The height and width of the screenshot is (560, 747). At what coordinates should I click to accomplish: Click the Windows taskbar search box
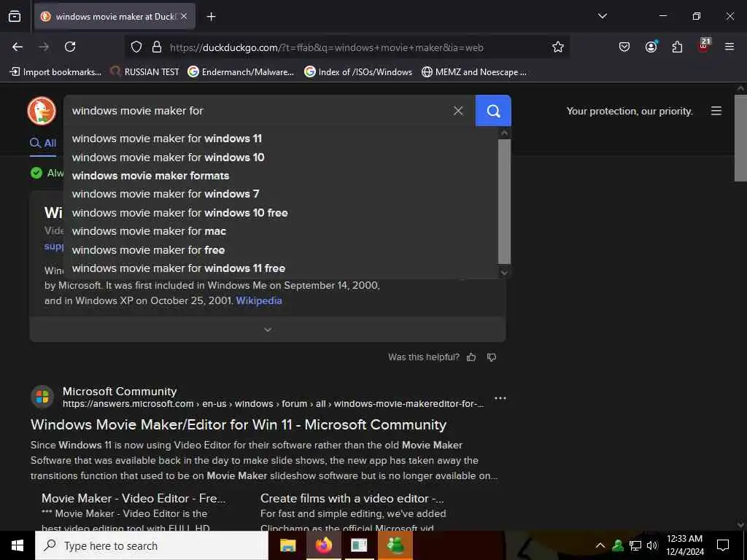[x=152, y=545]
